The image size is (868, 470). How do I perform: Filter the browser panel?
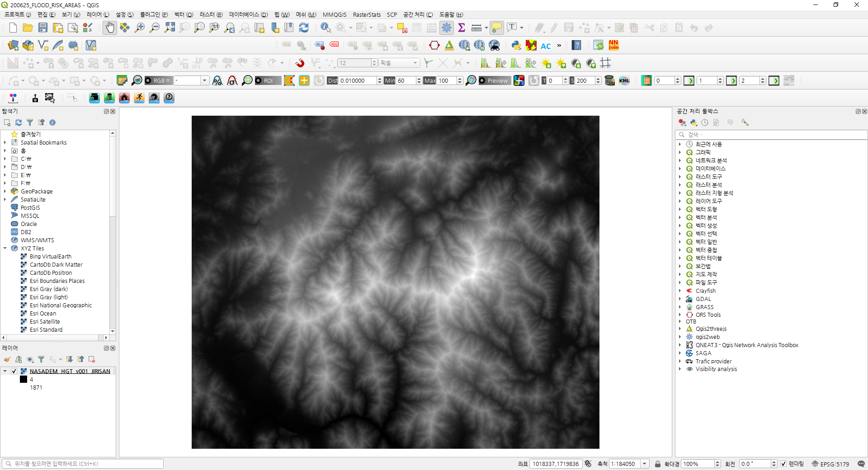coord(30,122)
